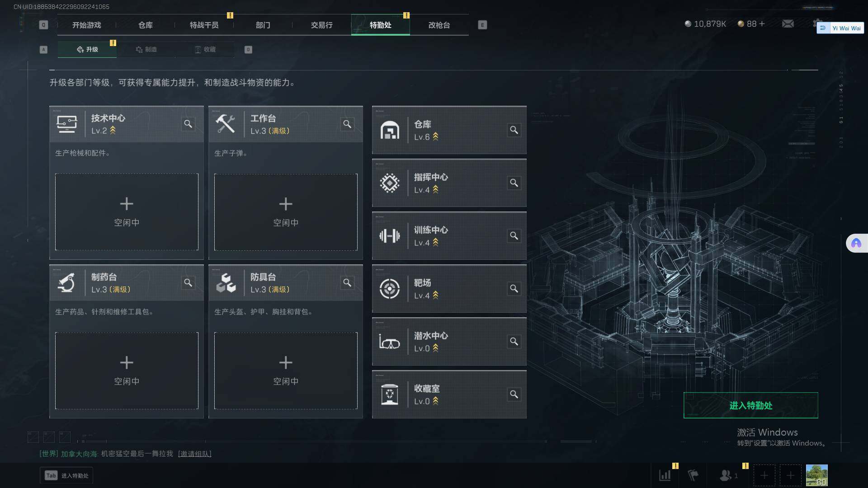Click the 收藏室 magnifier icon
868x488 pixels.
[514, 394]
